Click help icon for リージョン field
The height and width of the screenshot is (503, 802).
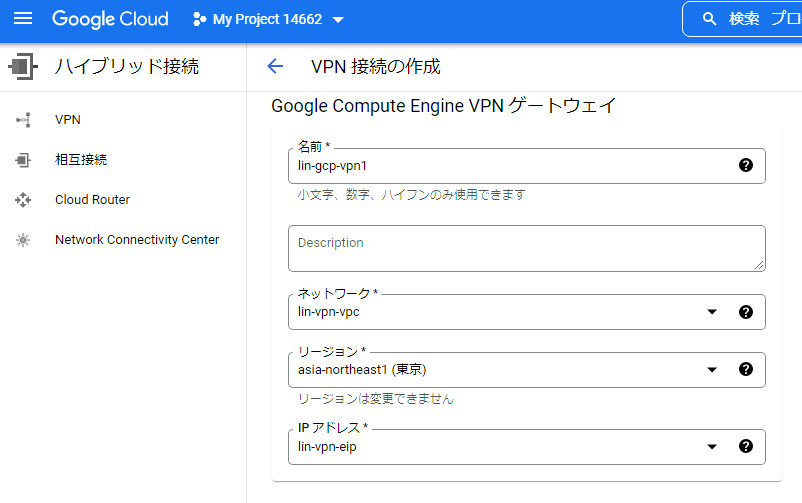pyautogui.click(x=745, y=370)
